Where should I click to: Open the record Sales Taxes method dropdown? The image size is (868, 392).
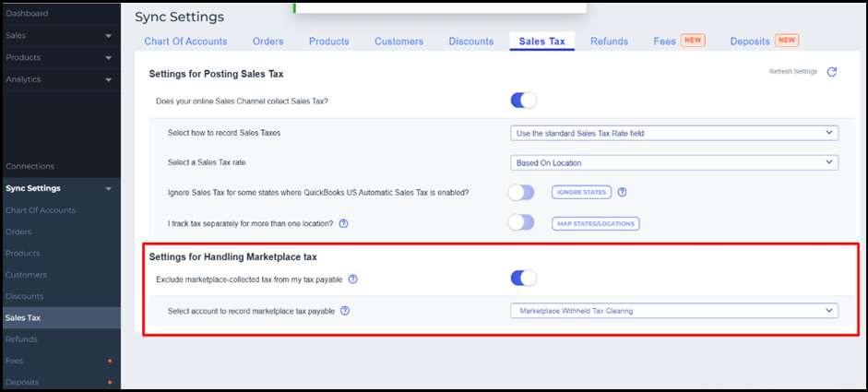click(x=673, y=133)
